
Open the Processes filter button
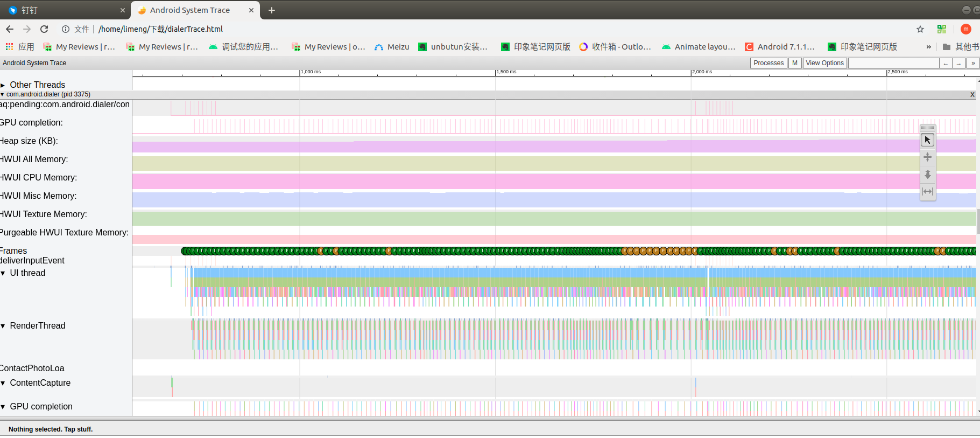click(x=769, y=63)
